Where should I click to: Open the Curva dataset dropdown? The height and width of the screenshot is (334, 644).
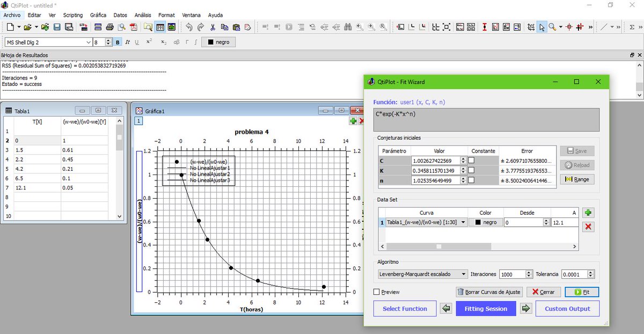[426, 222]
